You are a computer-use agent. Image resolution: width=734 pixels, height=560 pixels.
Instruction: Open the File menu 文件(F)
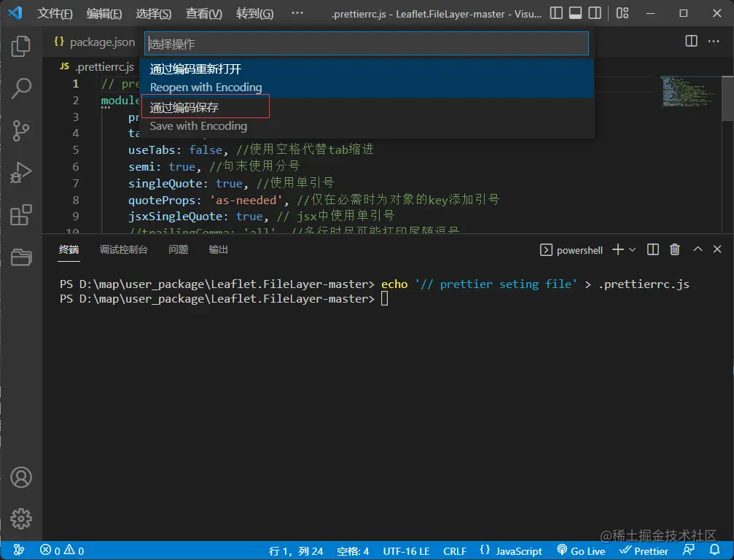coord(55,14)
